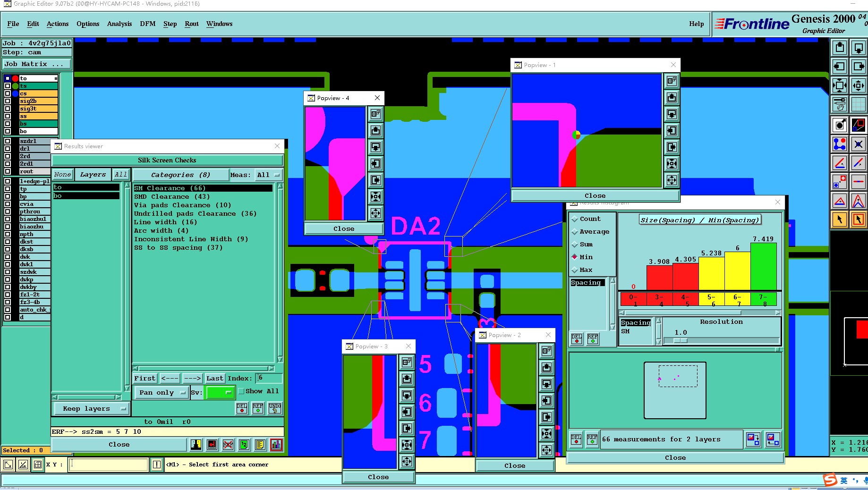Select the orange arrow selection tool
This screenshot has width=868, height=490.
840,220
